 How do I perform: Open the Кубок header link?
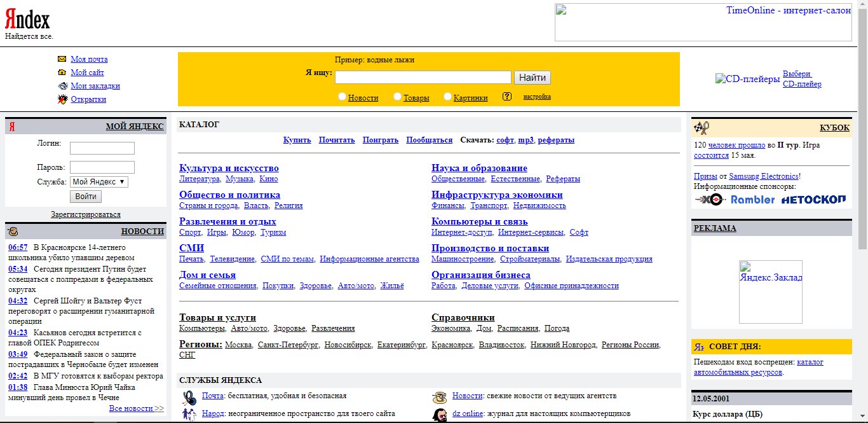(x=834, y=127)
